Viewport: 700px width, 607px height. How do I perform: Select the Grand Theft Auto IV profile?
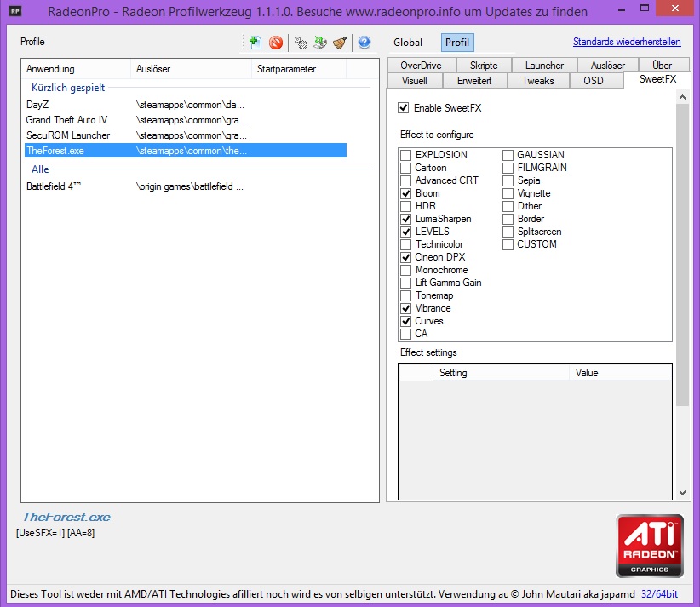(x=66, y=120)
